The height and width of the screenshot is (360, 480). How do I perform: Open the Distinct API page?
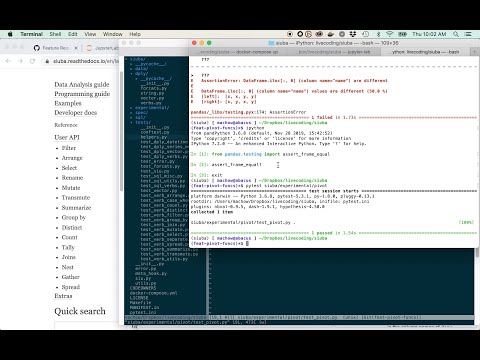(72, 228)
